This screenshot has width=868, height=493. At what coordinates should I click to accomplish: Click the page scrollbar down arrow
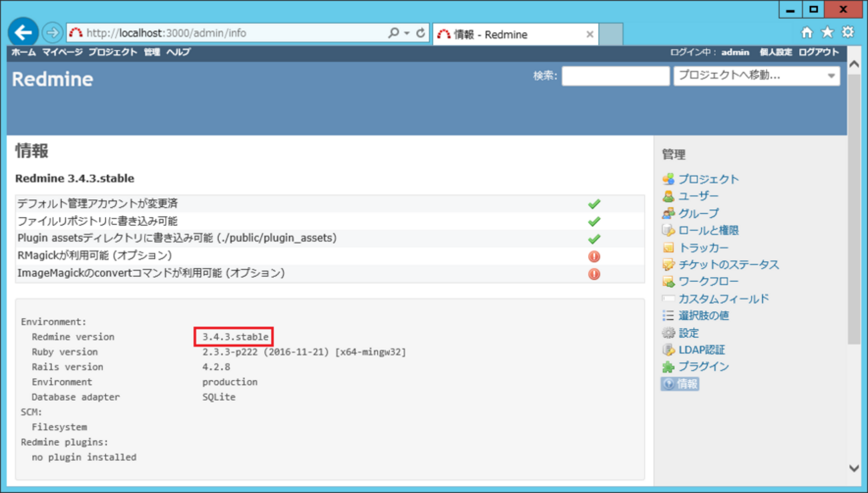click(854, 468)
